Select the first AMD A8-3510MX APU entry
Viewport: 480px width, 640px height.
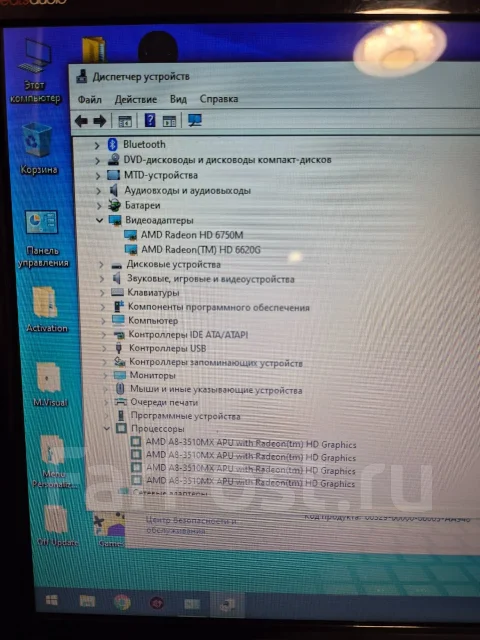[x=251, y=443]
